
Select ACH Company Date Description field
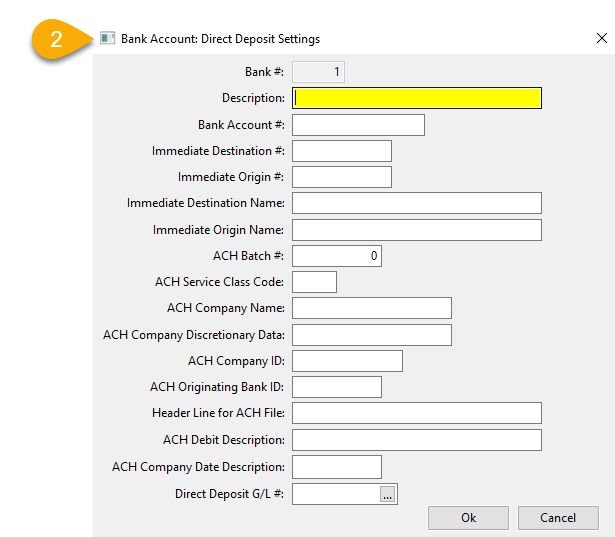(x=337, y=467)
